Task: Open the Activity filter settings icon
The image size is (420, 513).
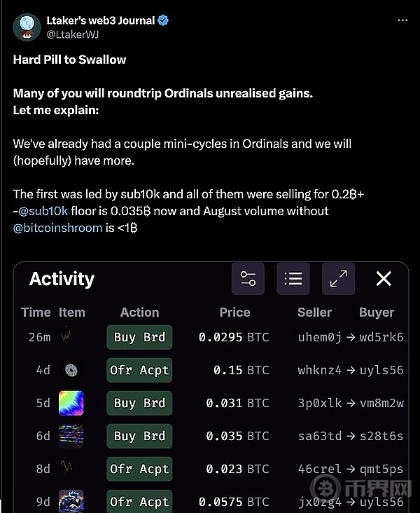Action: (x=248, y=279)
